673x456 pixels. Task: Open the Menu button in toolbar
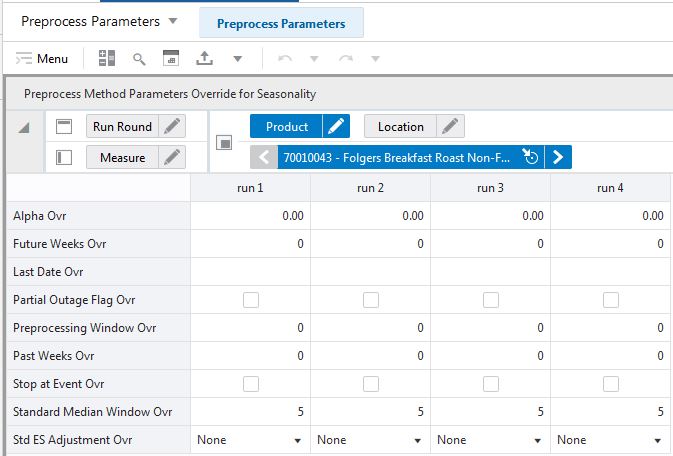[42, 58]
